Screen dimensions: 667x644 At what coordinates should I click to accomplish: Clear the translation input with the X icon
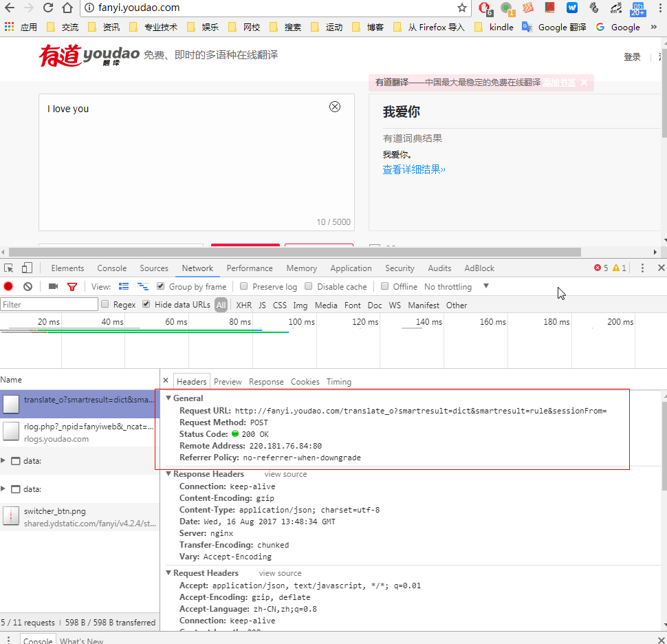coord(335,107)
